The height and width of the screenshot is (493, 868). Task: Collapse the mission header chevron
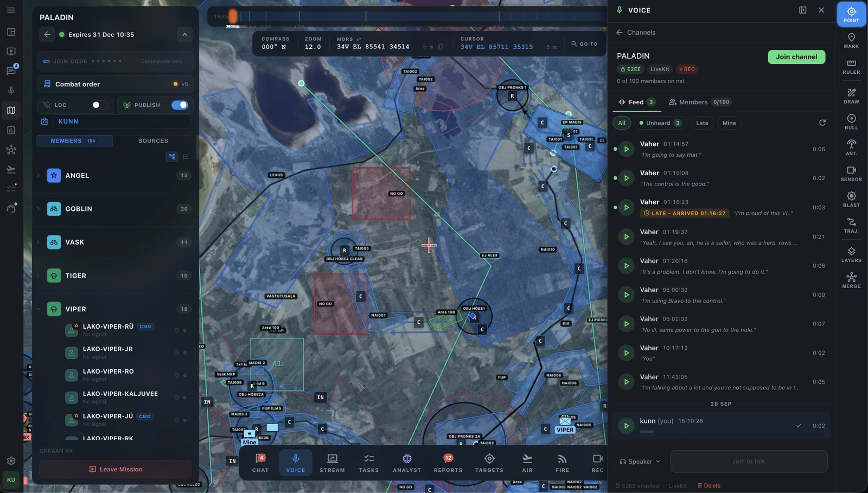(184, 35)
